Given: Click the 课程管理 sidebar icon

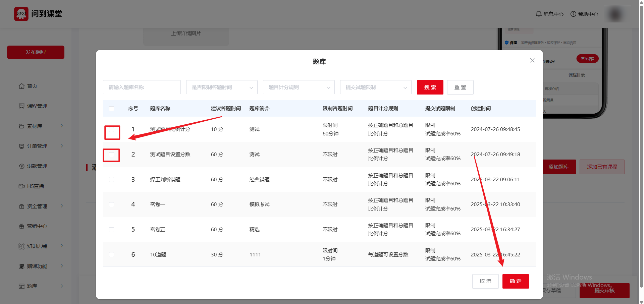Looking at the screenshot, I should 21,106.
